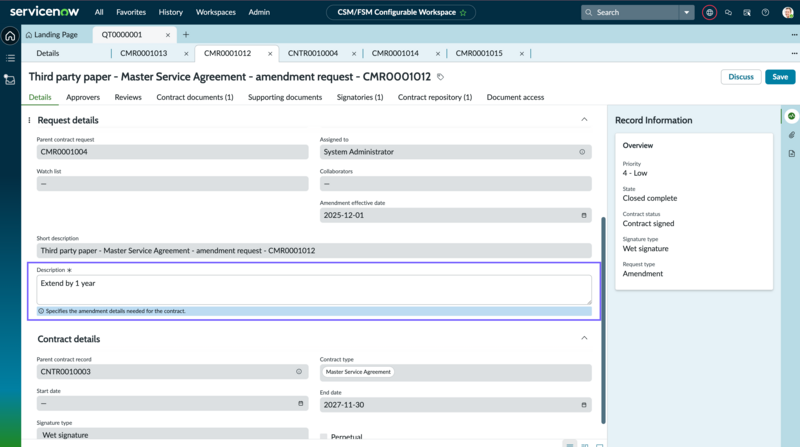Screen dimensions: 800x447
Task: Toggle the Perpetual checkbox
Action: point(323,437)
